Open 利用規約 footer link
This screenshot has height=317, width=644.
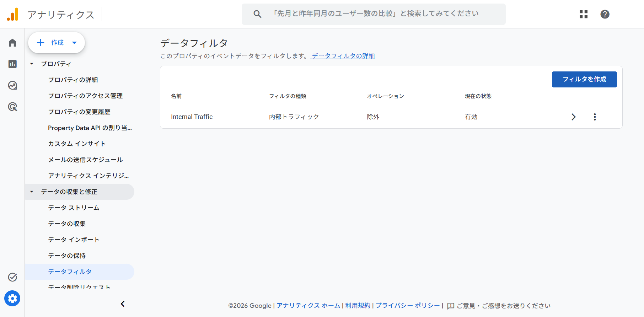click(x=358, y=306)
